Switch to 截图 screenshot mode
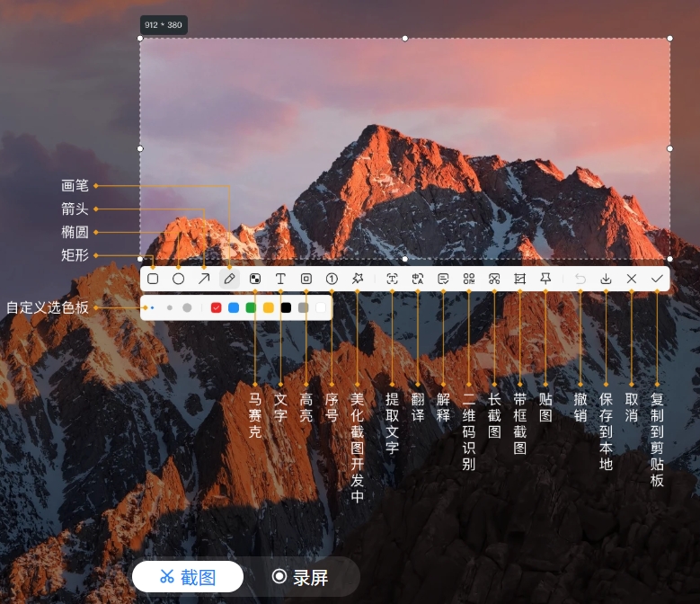This screenshot has width=700, height=604. 188,577
